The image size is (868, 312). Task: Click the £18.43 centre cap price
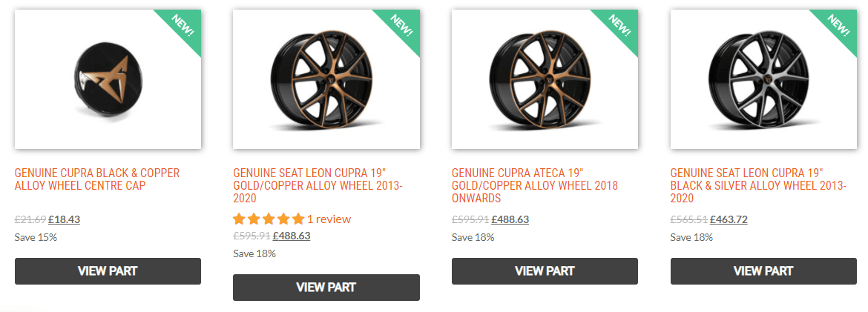pos(64,219)
